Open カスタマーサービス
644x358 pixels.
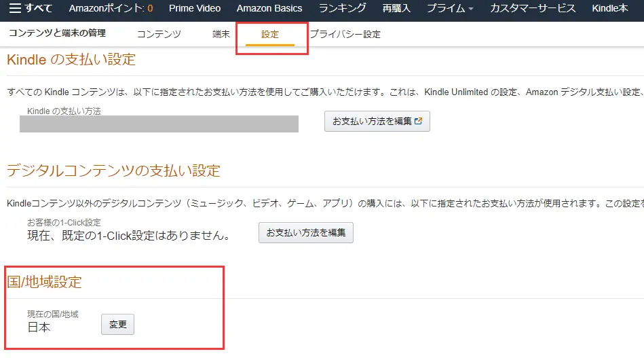(533, 8)
